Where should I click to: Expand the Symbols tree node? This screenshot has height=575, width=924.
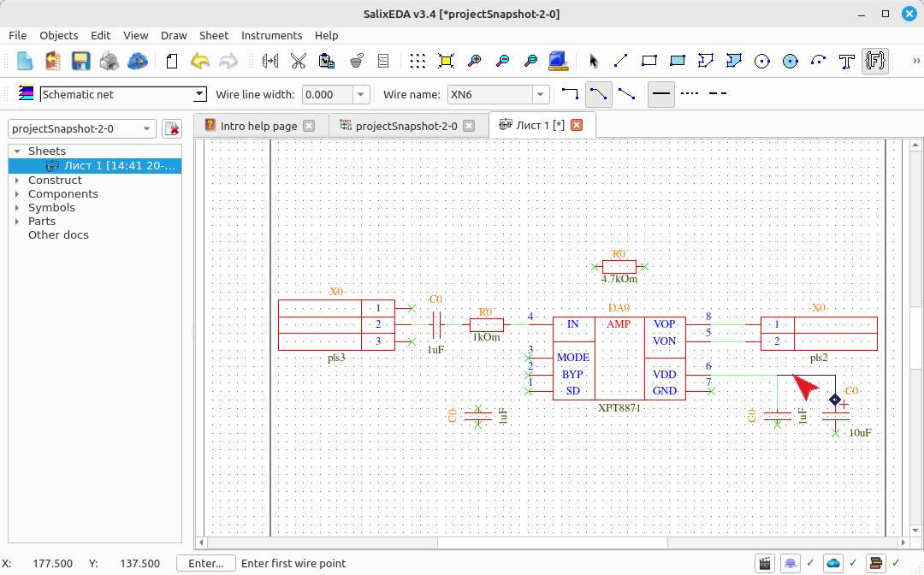tap(17, 207)
